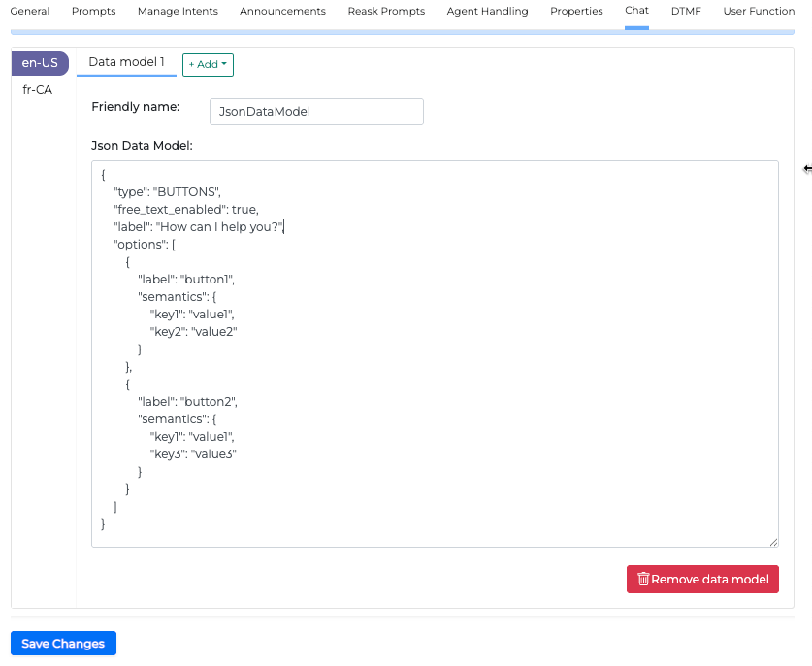
Task: Open the User Function tab
Action: click(x=759, y=12)
